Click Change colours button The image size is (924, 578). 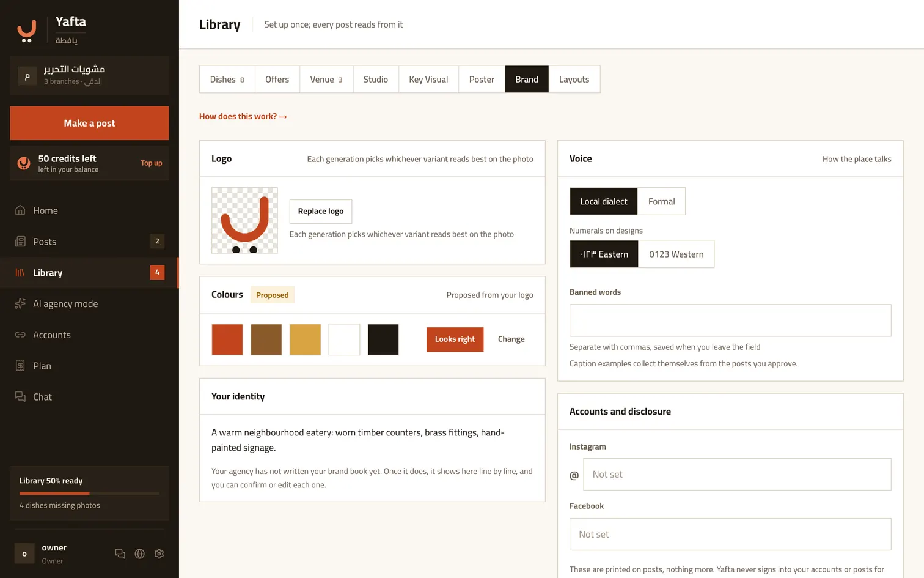pyautogui.click(x=512, y=339)
